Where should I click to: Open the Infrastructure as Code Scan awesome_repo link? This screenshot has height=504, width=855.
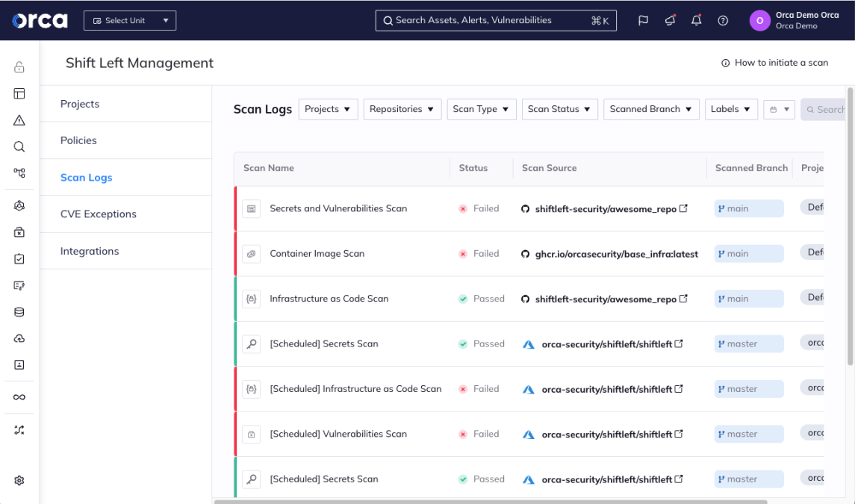point(606,299)
